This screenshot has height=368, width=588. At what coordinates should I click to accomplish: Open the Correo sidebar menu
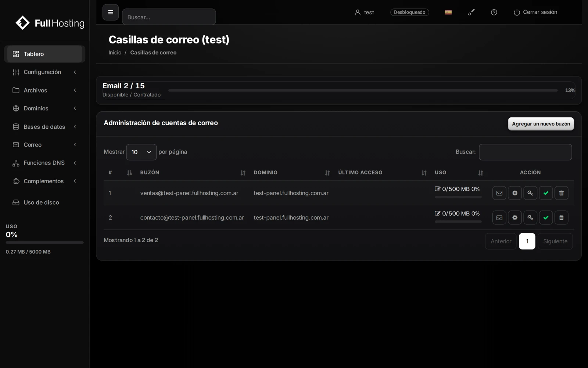44,145
